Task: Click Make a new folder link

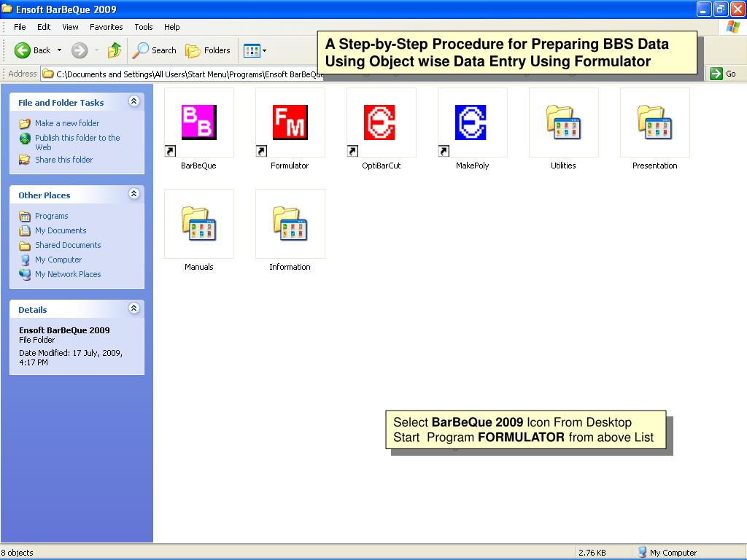Action: [x=67, y=123]
